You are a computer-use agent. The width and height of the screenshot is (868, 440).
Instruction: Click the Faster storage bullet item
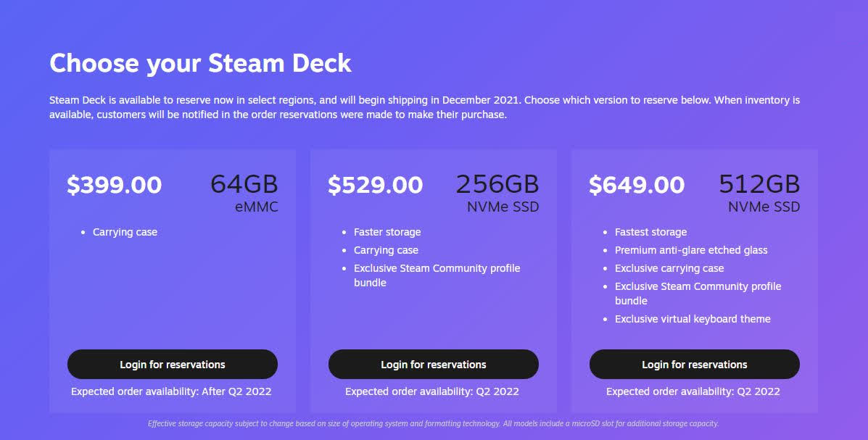387,232
